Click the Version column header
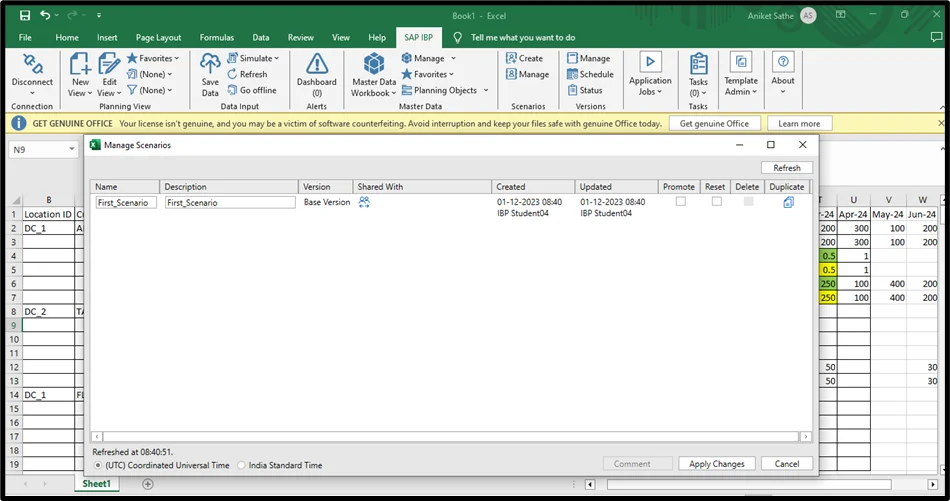The width and height of the screenshot is (950, 501). pos(325,187)
